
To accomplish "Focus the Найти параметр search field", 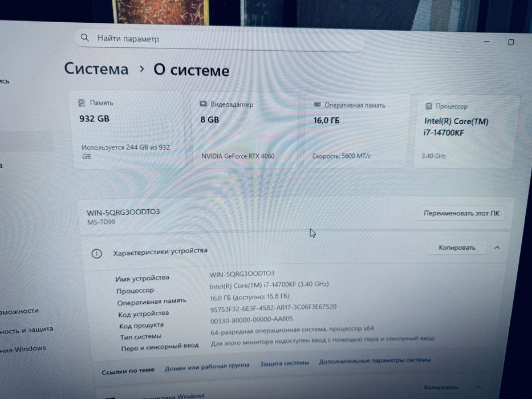I will [219, 40].
